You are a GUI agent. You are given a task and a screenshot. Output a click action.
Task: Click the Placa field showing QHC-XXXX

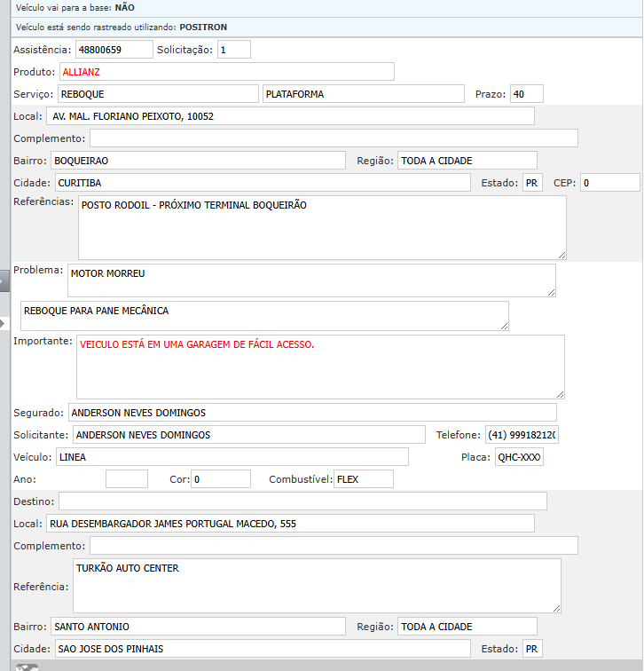click(519, 457)
